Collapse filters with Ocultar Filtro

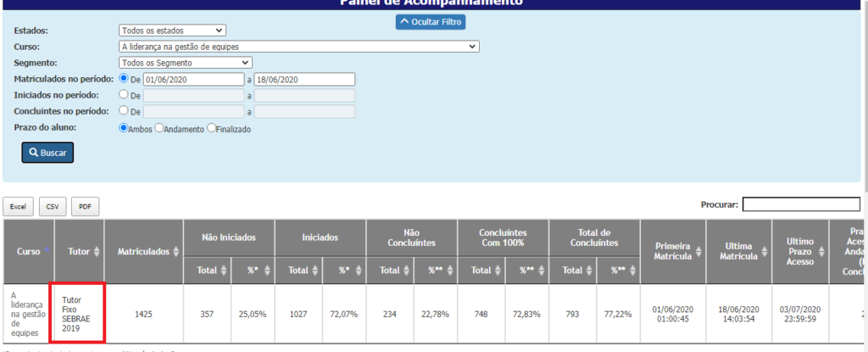click(x=430, y=22)
